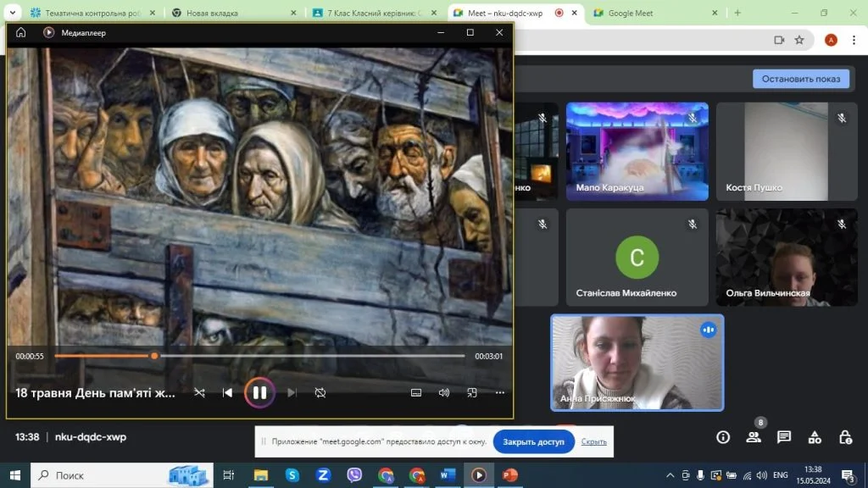868x488 pixels.
Task: Bookmark this page with star icon
Action: [x=799, y=40]
